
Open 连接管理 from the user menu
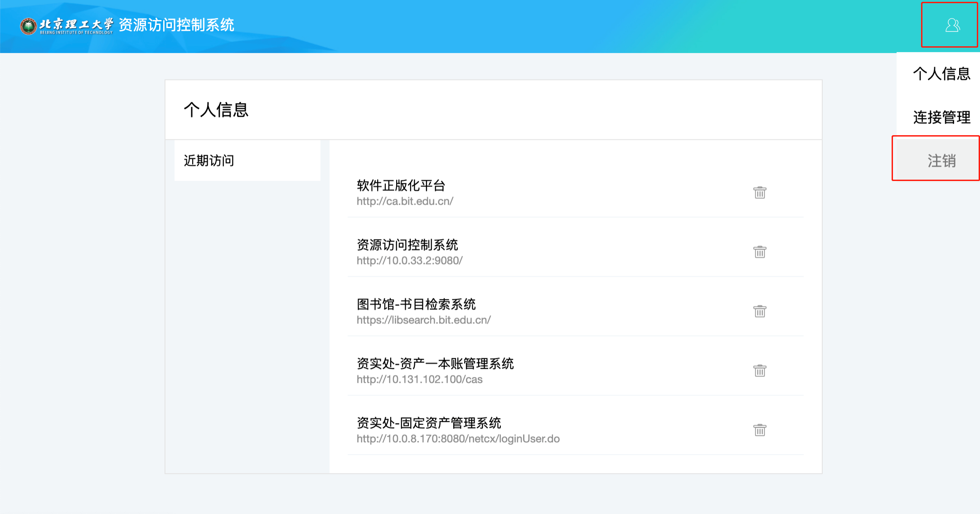tap(941, 117)
